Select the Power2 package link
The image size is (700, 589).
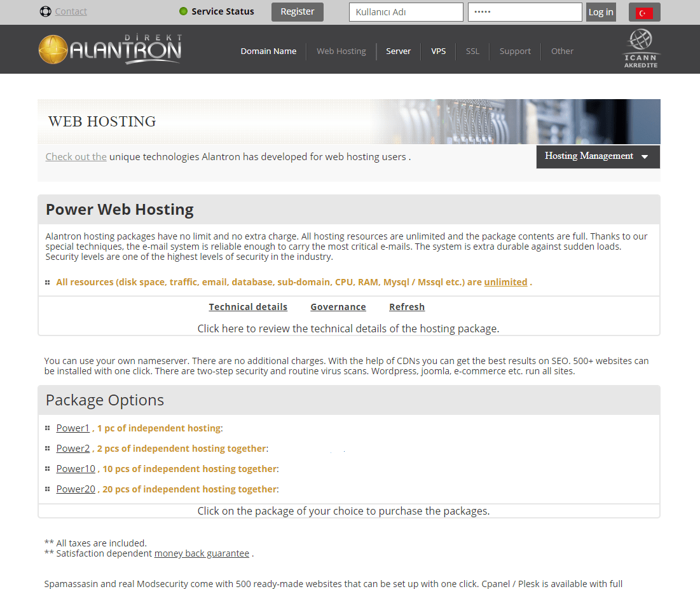(72, 449)
